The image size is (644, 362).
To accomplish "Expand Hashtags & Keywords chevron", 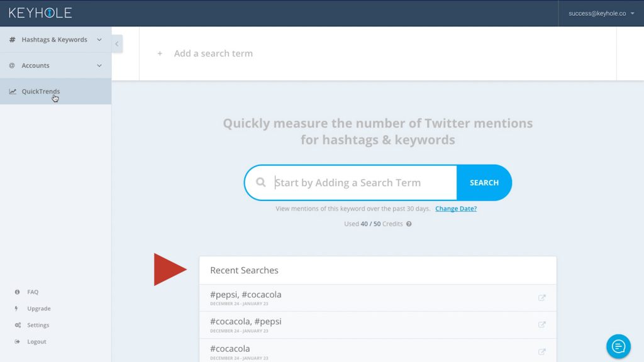I will [x=99, y=40].
